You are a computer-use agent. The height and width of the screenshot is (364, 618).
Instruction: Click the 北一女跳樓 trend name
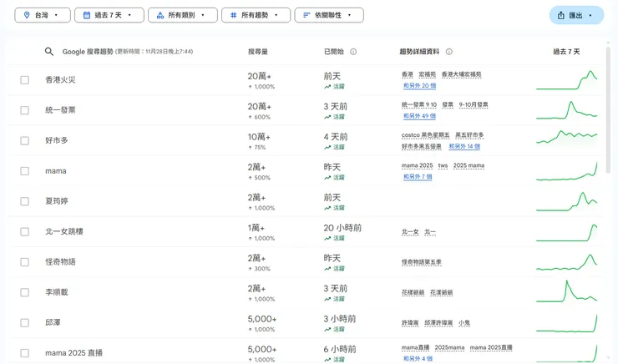(x=64, y=231)
